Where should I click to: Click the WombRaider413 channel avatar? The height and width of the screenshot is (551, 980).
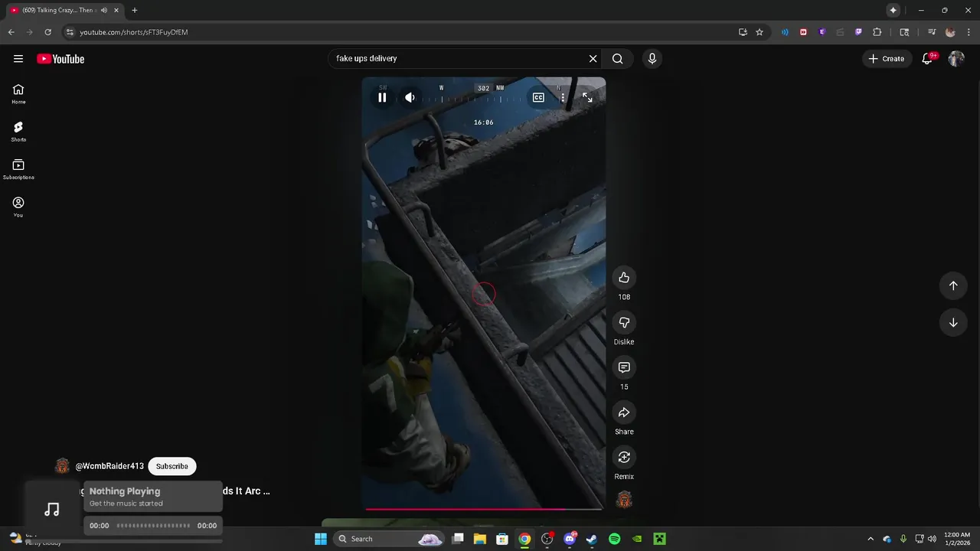(63, 466)
